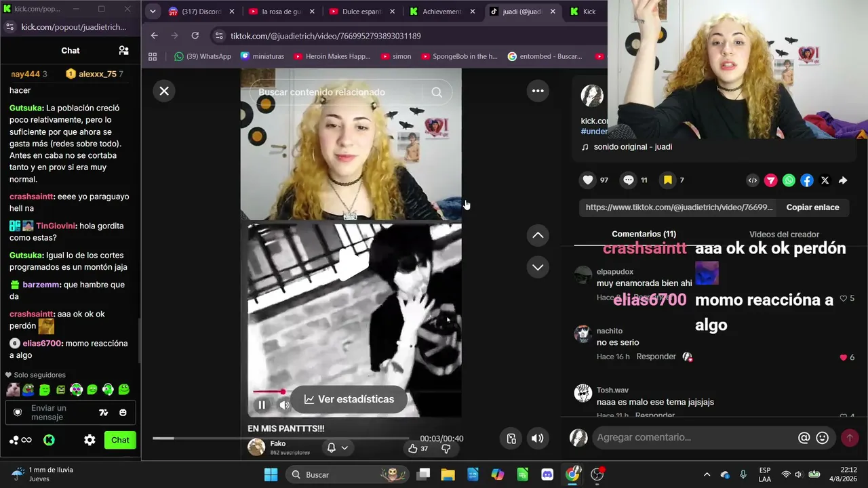The image size is (868, 488).
Task: Thumbs down the Fako video
Action: pyautogui.click(x=446, y=448)
